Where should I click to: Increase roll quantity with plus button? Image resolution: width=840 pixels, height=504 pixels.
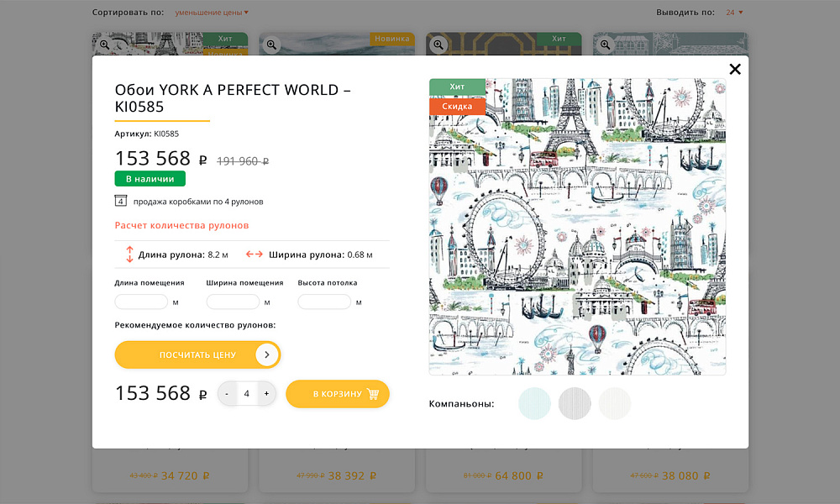pos(266,394)
